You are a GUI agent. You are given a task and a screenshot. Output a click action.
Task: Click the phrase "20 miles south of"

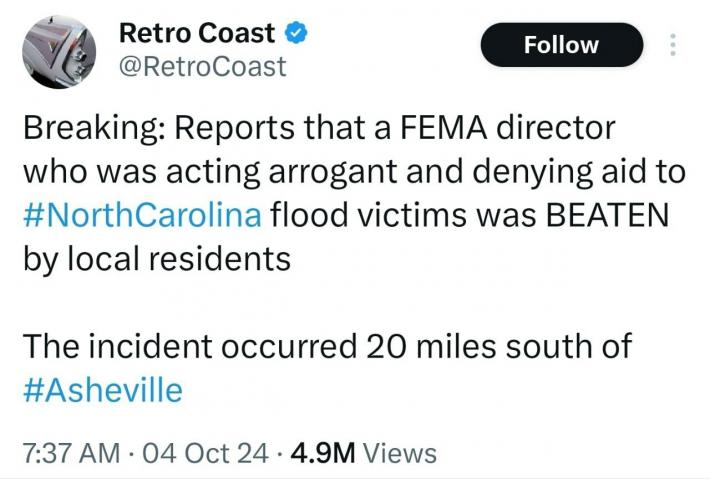[495, 346]
